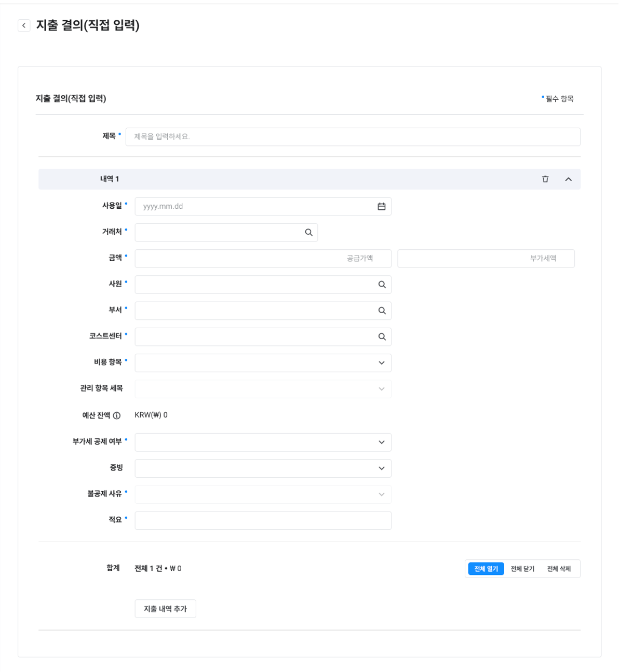Focus the 제목 input field

(353, 137)
